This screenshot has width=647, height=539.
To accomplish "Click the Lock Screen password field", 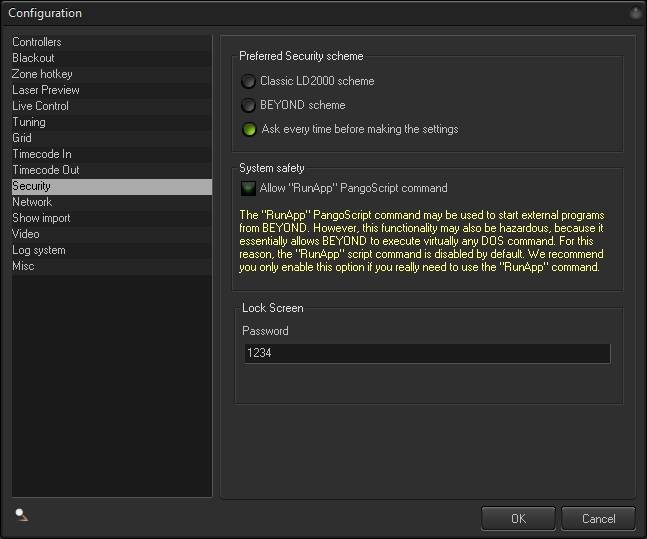I will (426, 353).
